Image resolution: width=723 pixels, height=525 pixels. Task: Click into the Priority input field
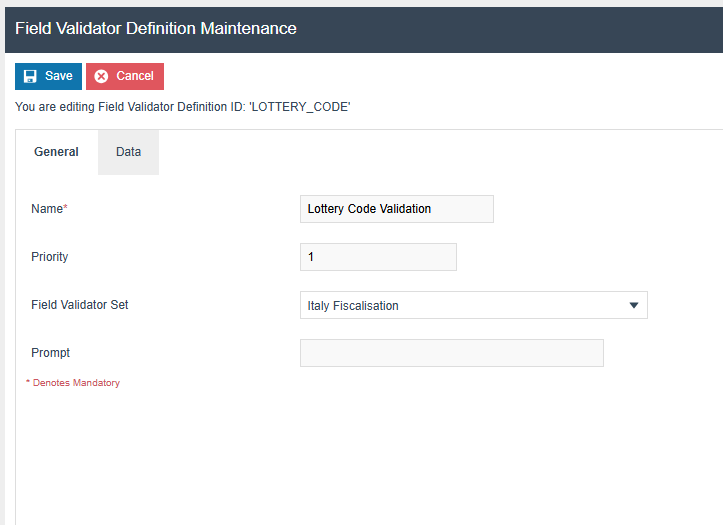378,257
